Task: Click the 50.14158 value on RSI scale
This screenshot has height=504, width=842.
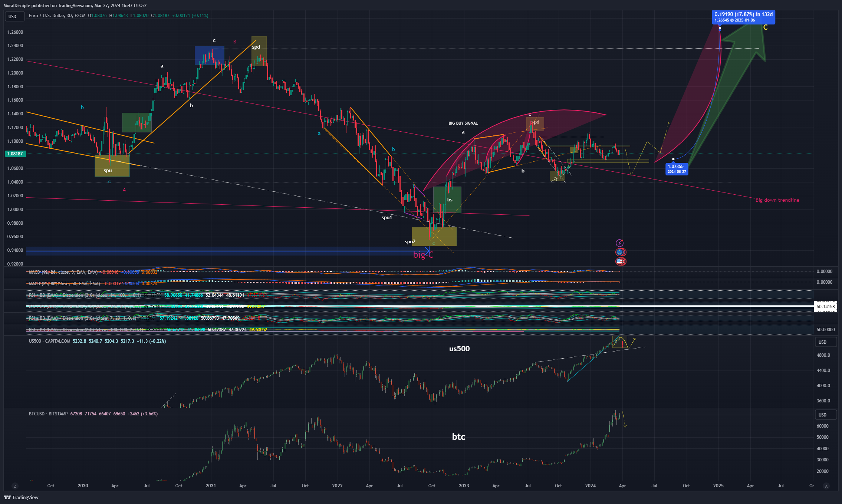Action: pos(826,307)
